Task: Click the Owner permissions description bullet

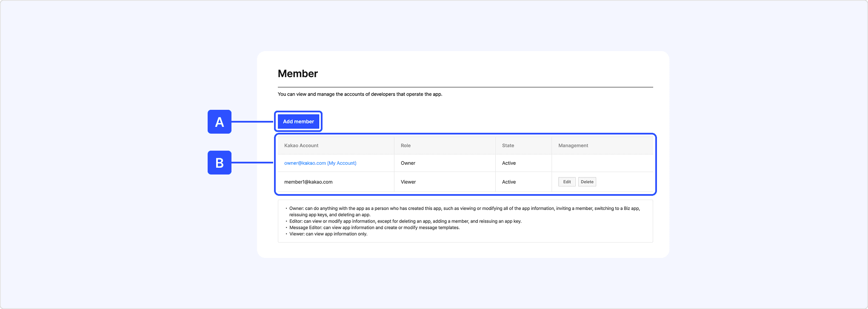Action: point(464,209)
